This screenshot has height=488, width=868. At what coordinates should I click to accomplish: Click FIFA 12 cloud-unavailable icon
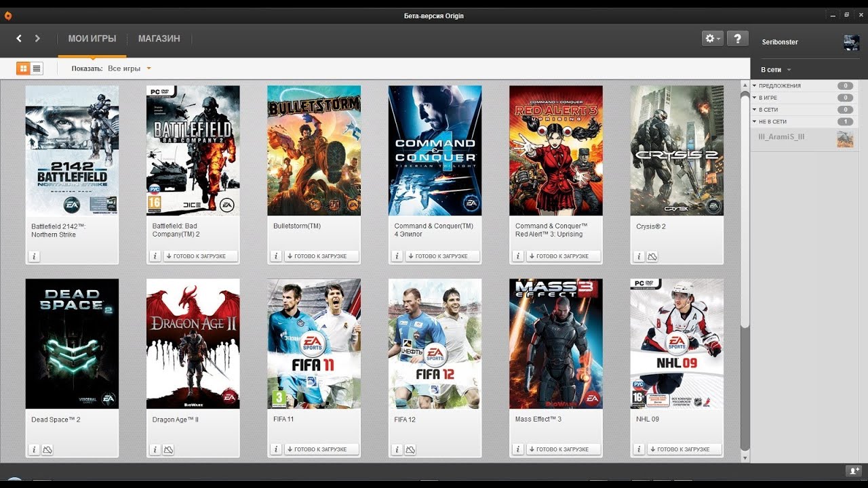(410, 449)
